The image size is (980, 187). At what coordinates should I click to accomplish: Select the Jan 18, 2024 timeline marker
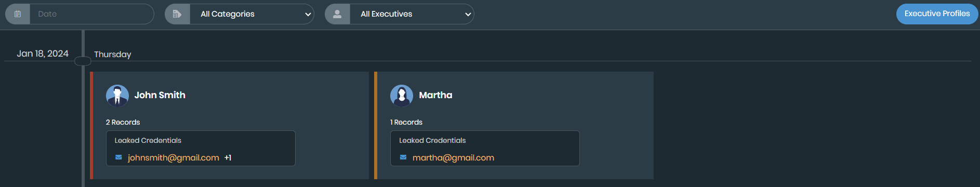pyautogui.click(x=83, y=61)
